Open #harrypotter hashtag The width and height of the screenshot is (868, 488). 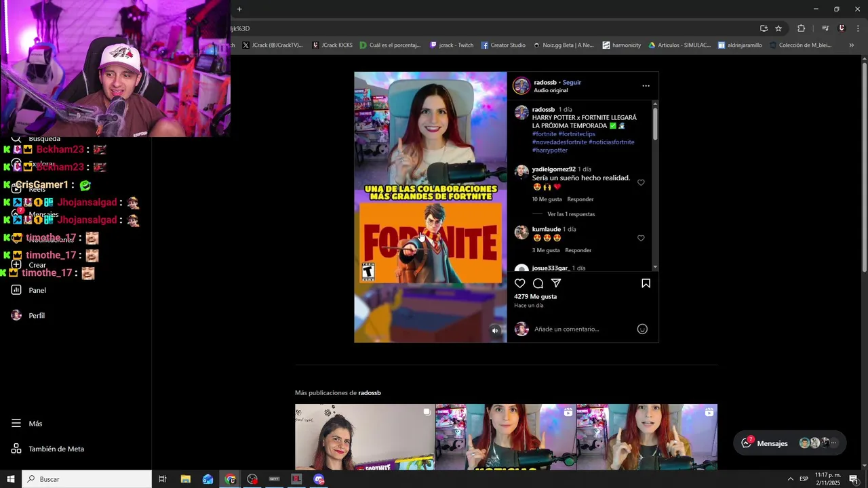549,150
